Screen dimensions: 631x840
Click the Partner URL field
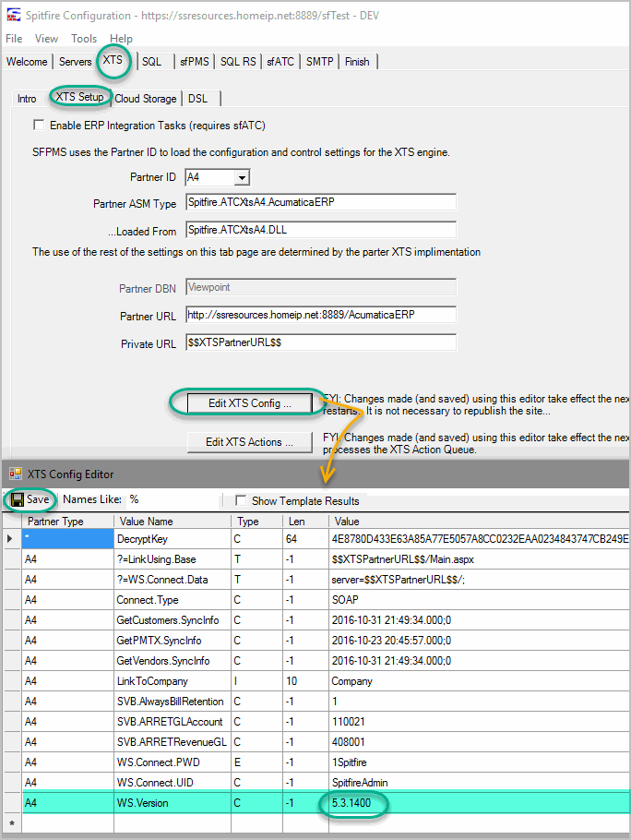(321, 315)
